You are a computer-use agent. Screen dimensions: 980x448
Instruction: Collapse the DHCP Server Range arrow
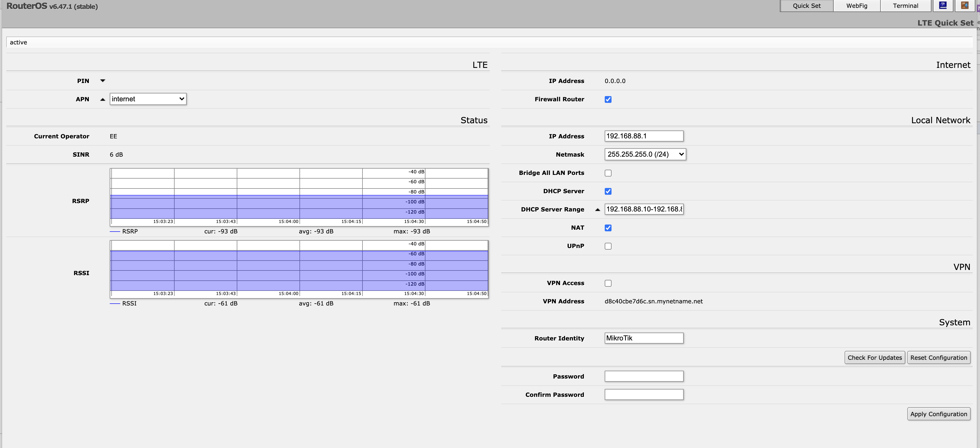[x=598, y=209]
